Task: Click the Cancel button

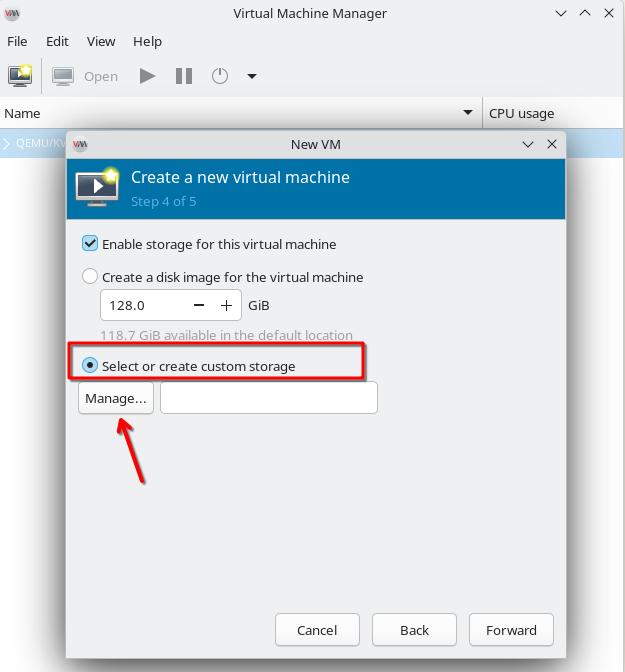Action: 317,630
